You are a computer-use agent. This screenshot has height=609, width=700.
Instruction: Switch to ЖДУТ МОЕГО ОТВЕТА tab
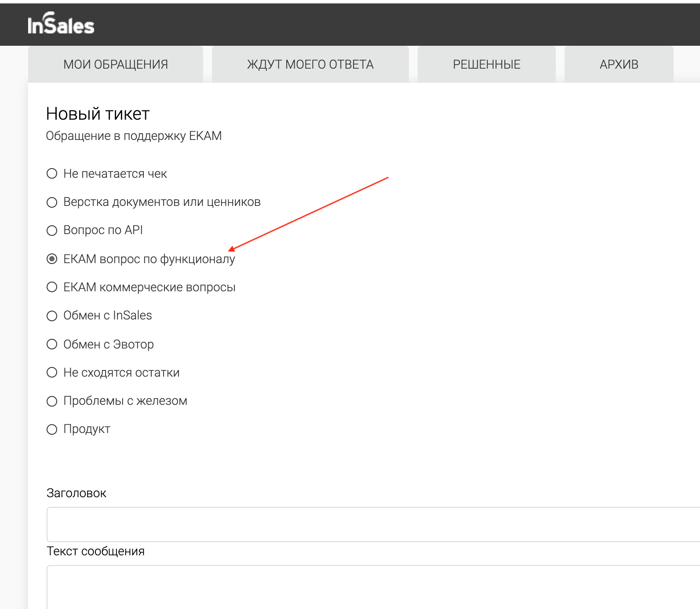click(310, 64)
